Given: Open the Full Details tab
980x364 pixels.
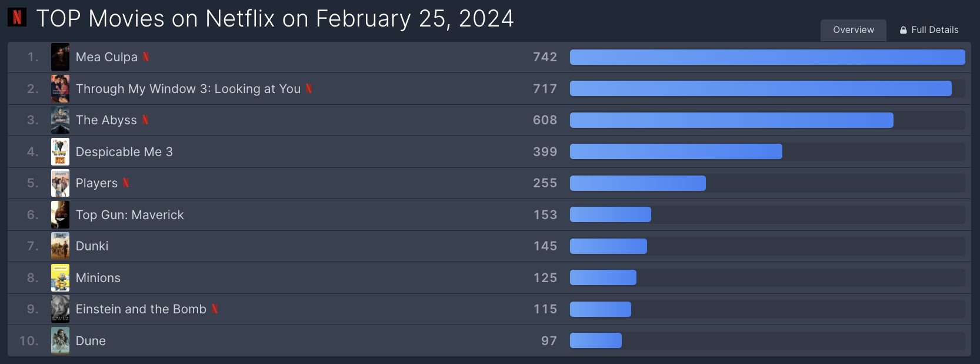Looking at the screenshot, I should pos(929,30).
